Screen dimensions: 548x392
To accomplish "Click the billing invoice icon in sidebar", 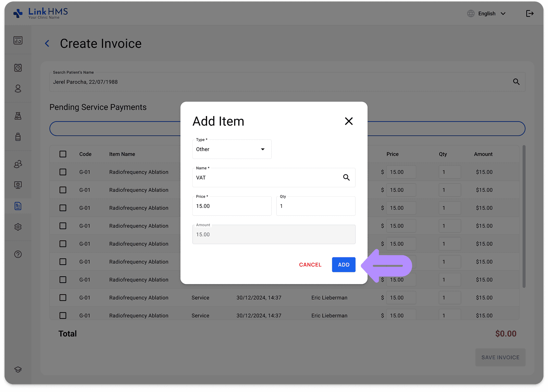I will [x=18, y=206].
